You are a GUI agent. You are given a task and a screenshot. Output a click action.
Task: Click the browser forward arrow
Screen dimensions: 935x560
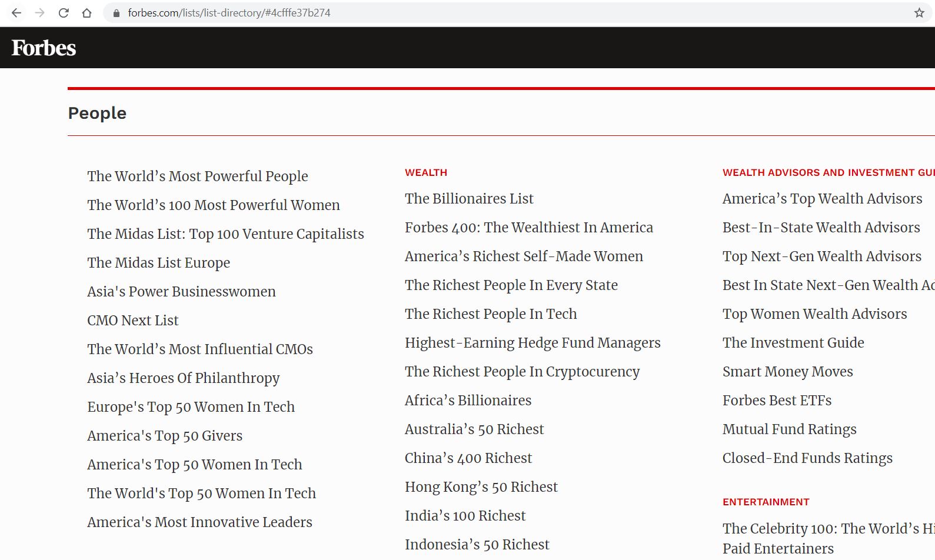pyautogui.click(x=40, y=13)
